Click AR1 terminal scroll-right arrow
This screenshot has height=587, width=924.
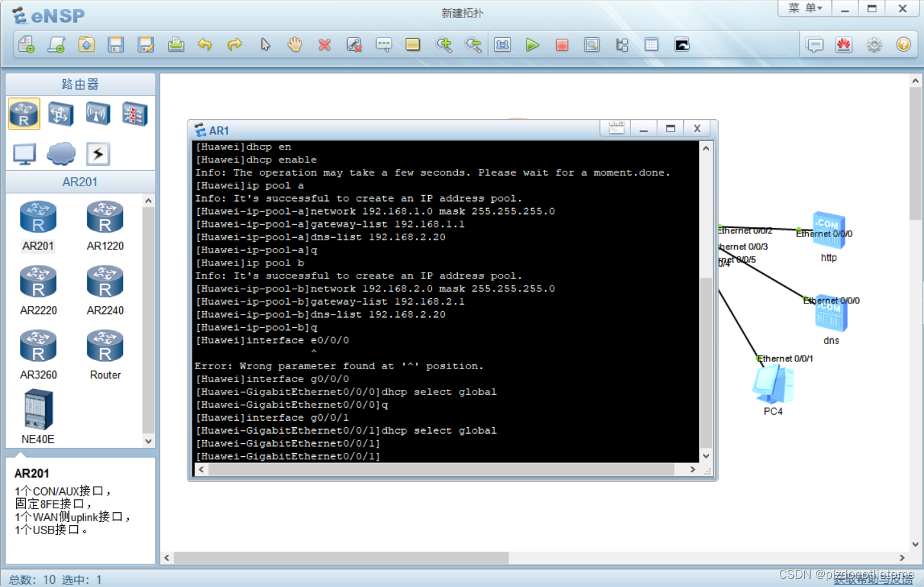pos(692,470)
